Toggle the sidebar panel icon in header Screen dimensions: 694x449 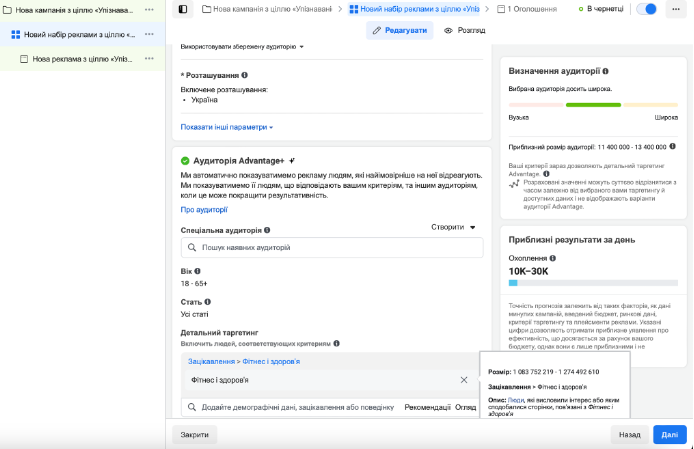pyautogui.click(x=182, y=9)
